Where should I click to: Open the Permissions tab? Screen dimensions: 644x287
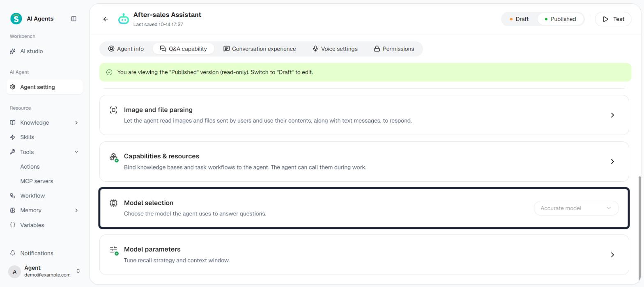(394, 49)
